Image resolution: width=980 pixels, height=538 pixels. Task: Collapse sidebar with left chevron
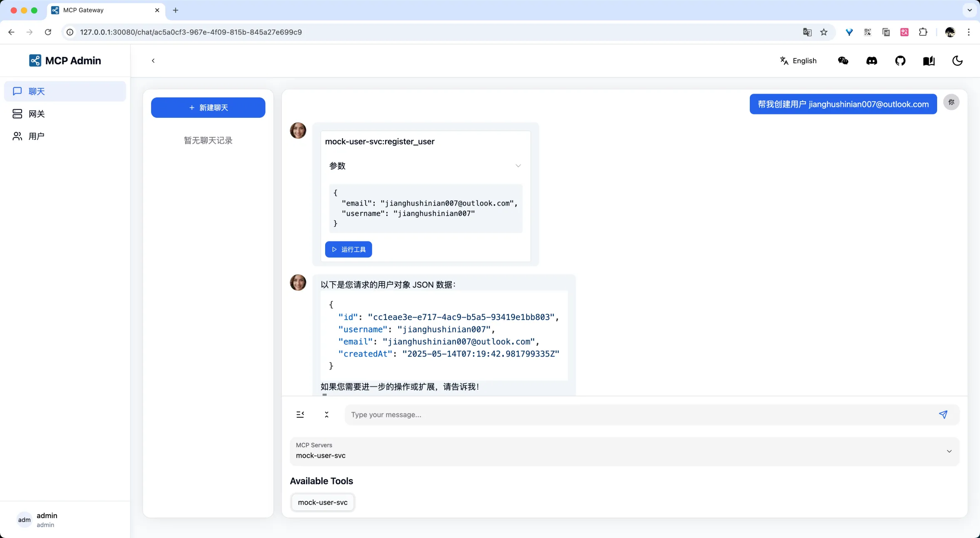tap(153, 61)
